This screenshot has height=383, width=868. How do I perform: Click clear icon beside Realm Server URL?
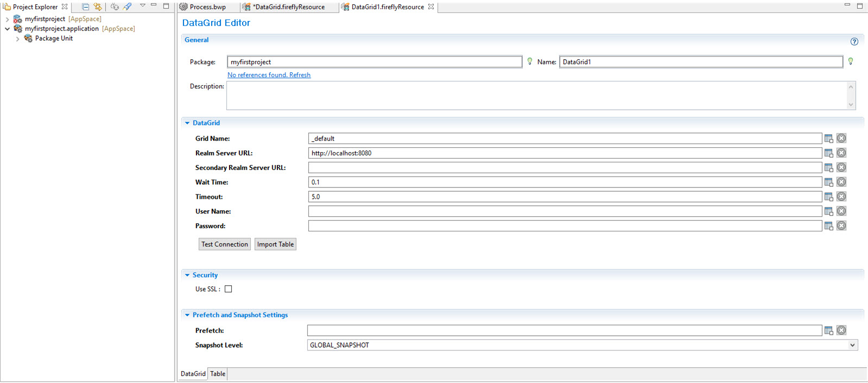point(841,153)
